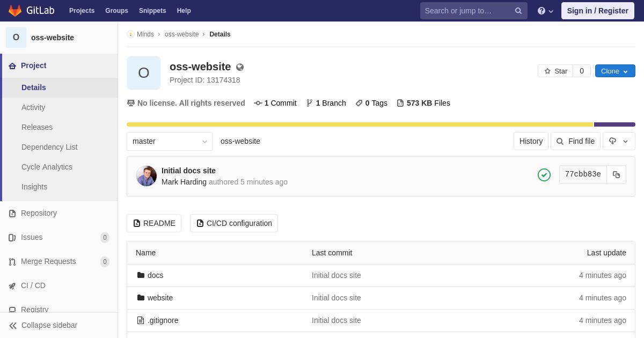Click the Minds group avatar in breadcrumb
This screenshot has height=338, width=644.
tap(130, 34)
